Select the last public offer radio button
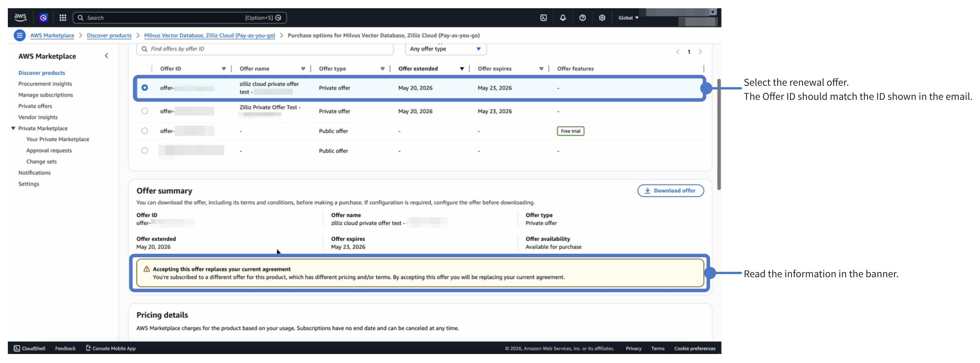The height and width of the screenshot is (363, 980). point(145,151)
